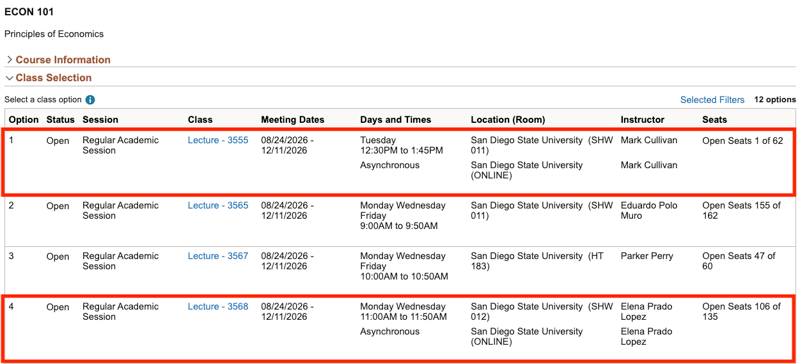Click the SHW 012 room location

(541, 312)
